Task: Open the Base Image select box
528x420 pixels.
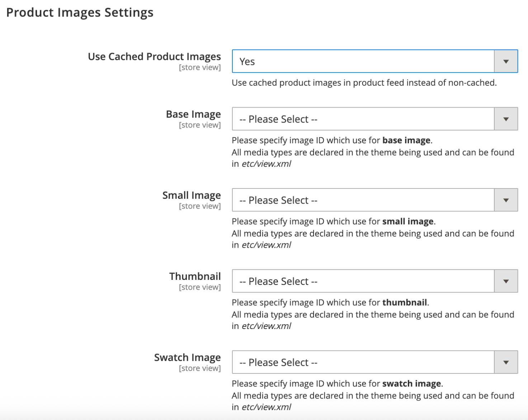Action: coord(375,119)
